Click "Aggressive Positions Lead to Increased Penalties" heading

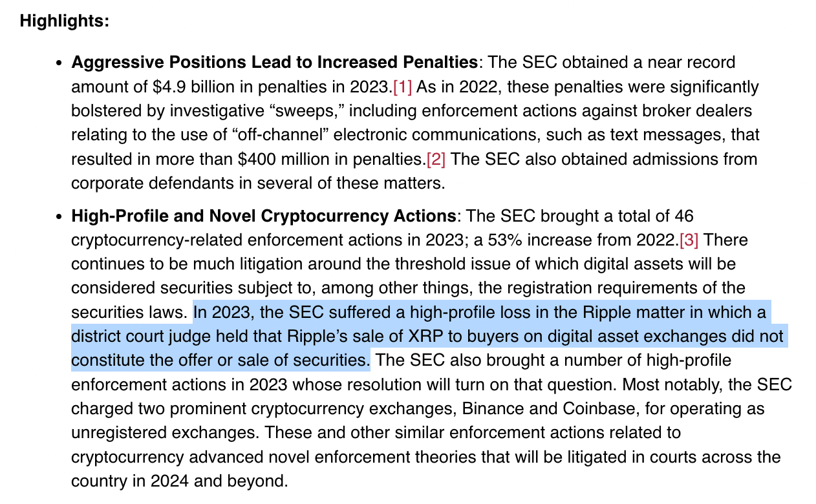pyautogui.click(x=274, y=63)
